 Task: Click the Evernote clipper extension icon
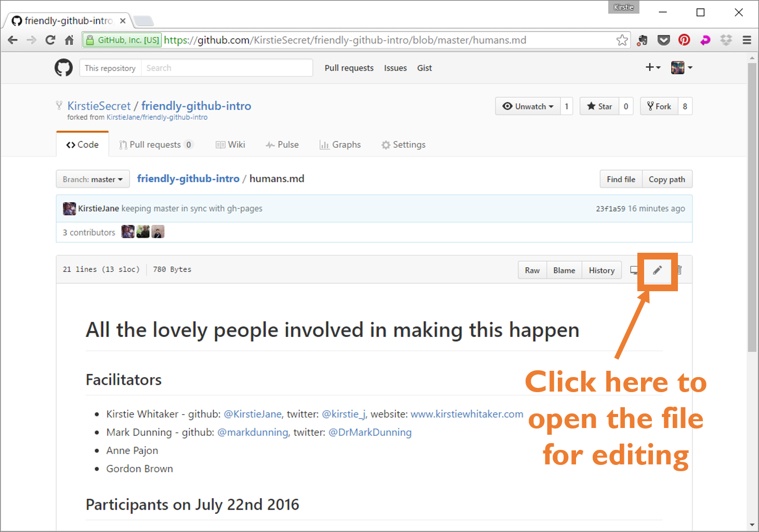[x=643, y=40]
